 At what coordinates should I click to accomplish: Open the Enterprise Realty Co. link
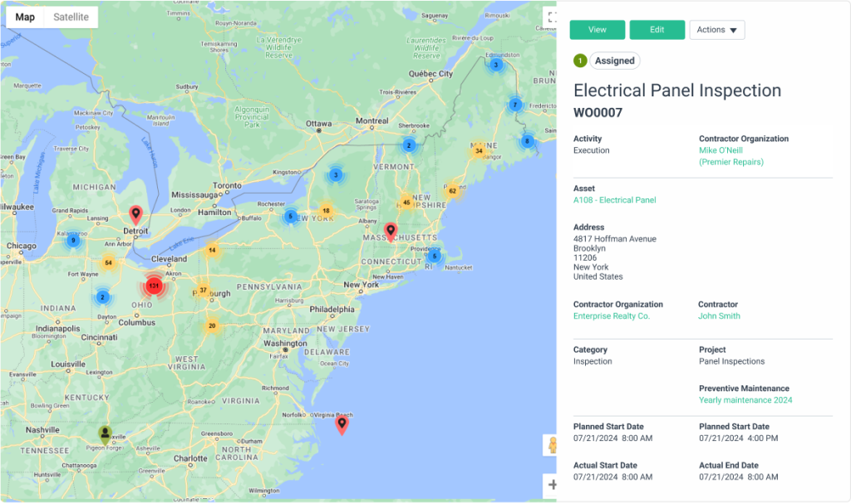click(612, 316)
